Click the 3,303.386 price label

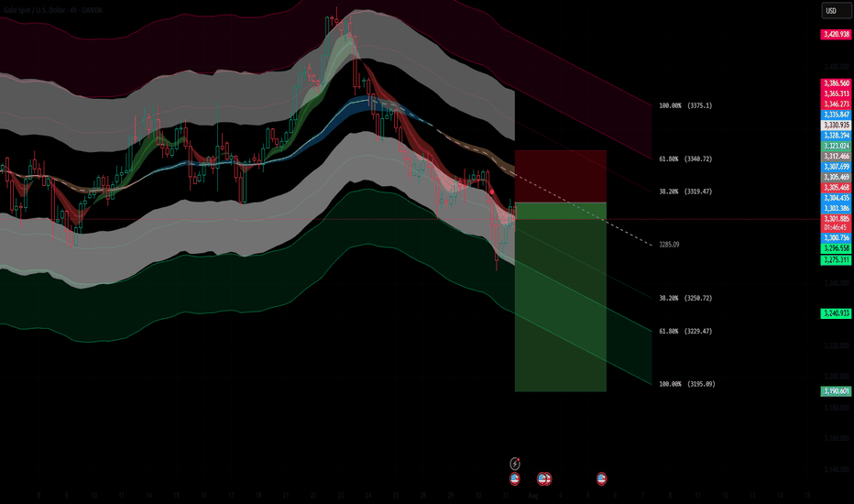pos(836,208)
